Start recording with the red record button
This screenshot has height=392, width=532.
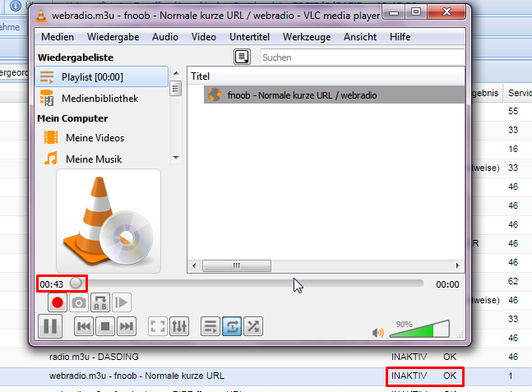(x=58, y=302)
